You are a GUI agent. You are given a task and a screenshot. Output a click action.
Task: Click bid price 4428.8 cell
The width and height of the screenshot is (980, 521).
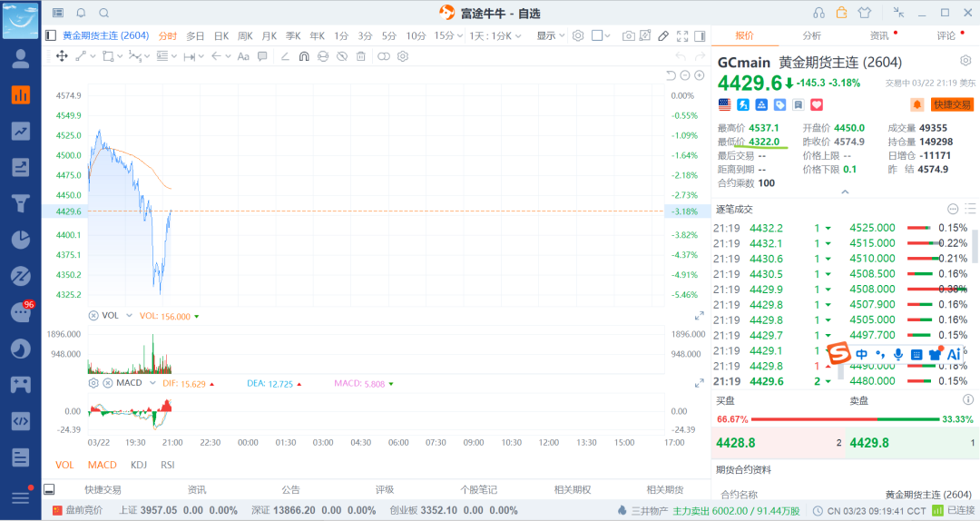pyautogui.click(x=779, y=443)
